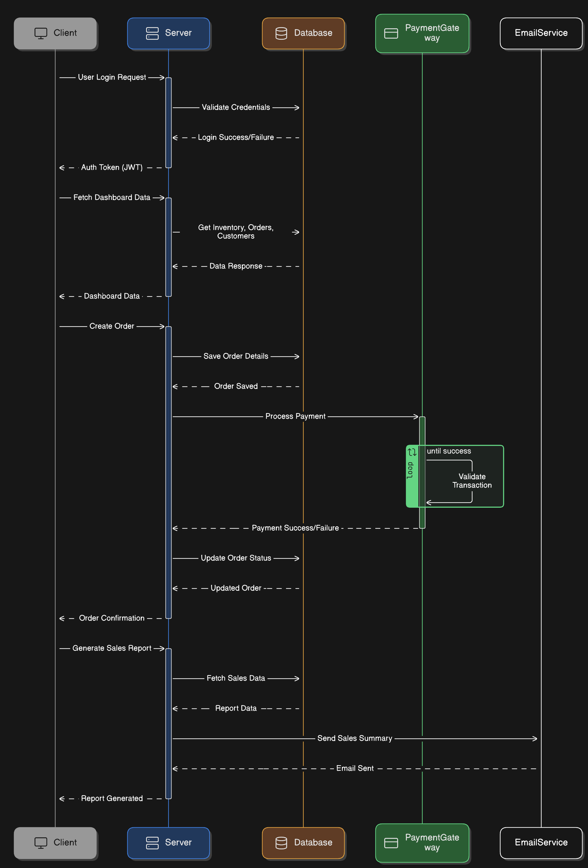The height and width of the screenshot is (868, 588).
Task: Click the 'Auth Token (JWT)' message label
Action: pos(112,167)
